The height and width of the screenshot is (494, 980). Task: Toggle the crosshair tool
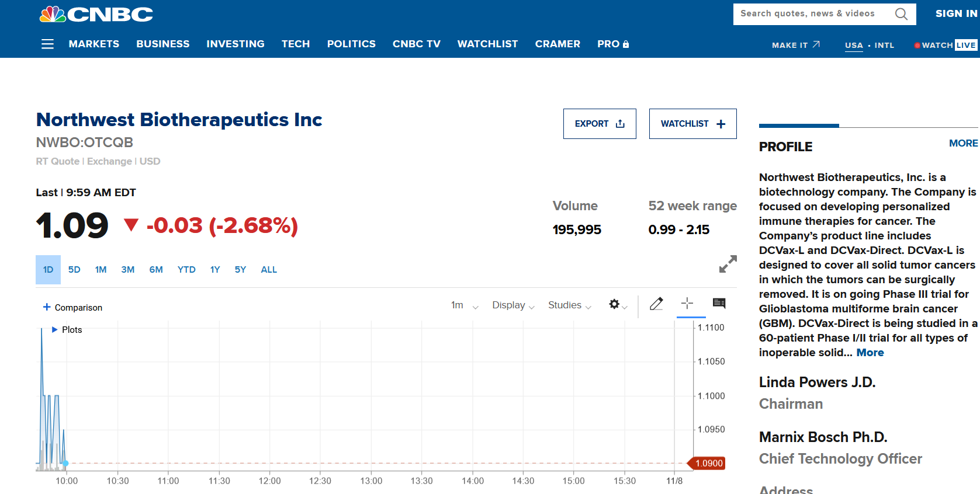click(687, 303)
